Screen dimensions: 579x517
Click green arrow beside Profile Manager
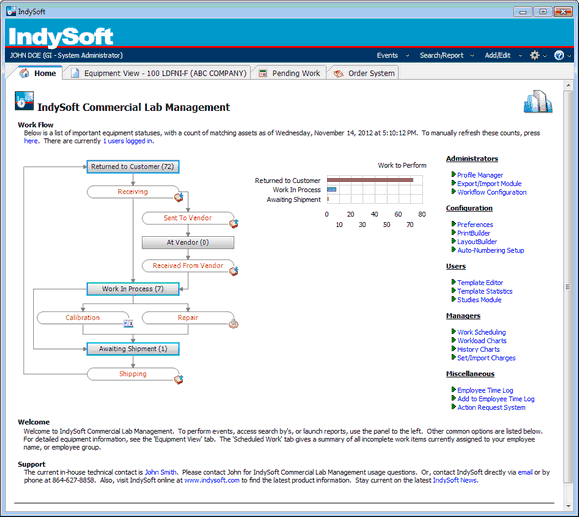[453, 174]
